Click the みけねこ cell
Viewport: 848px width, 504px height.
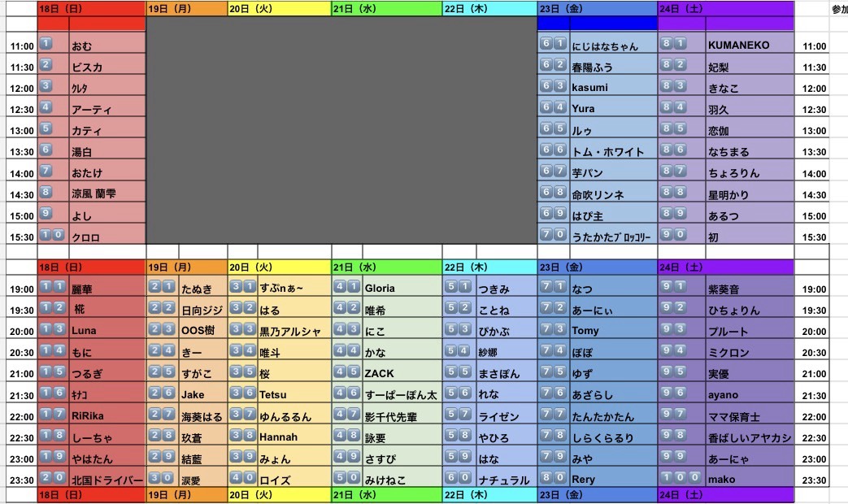coord(402,477)
